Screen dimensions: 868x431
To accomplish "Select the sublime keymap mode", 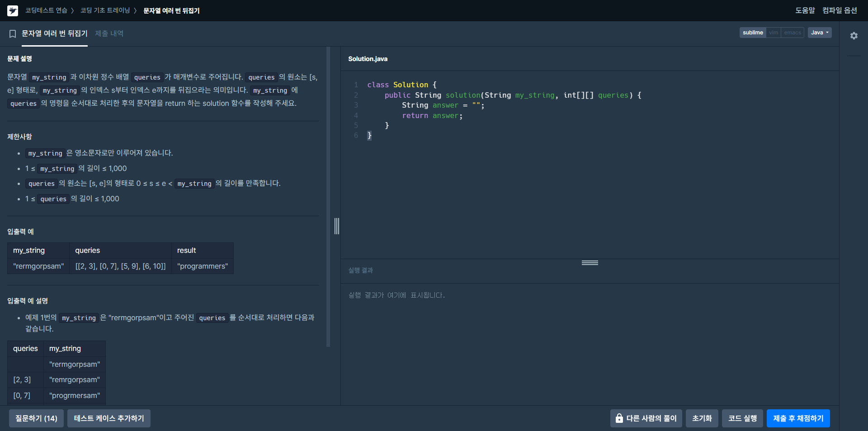I will pos(753,33).
